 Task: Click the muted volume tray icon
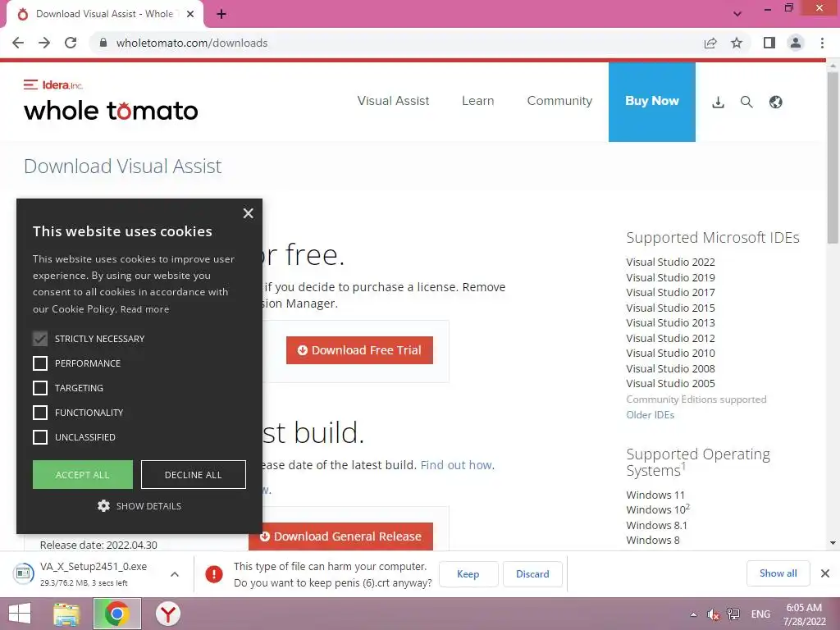coord(713,614)
